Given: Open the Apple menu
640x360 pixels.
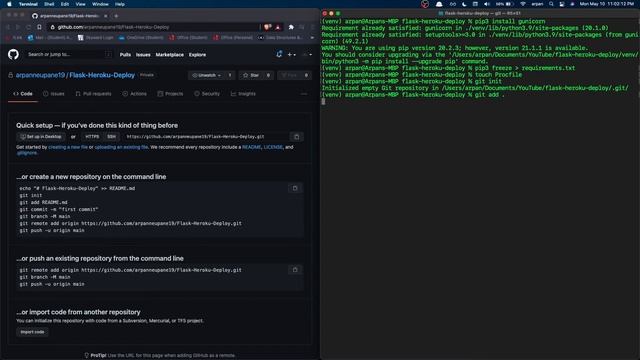Looking at the screenshot, I should [x=9, y=4].
